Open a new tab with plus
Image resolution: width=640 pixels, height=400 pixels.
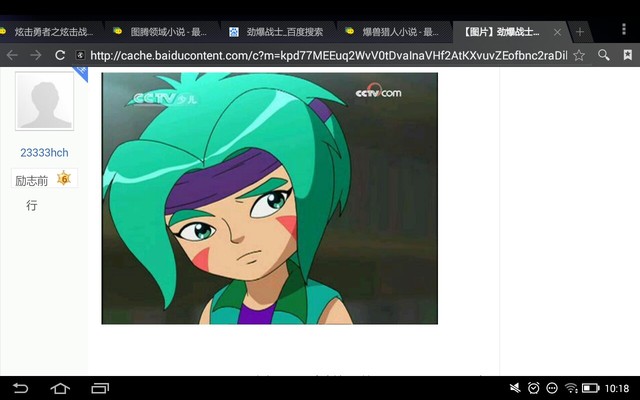[580, 32]
